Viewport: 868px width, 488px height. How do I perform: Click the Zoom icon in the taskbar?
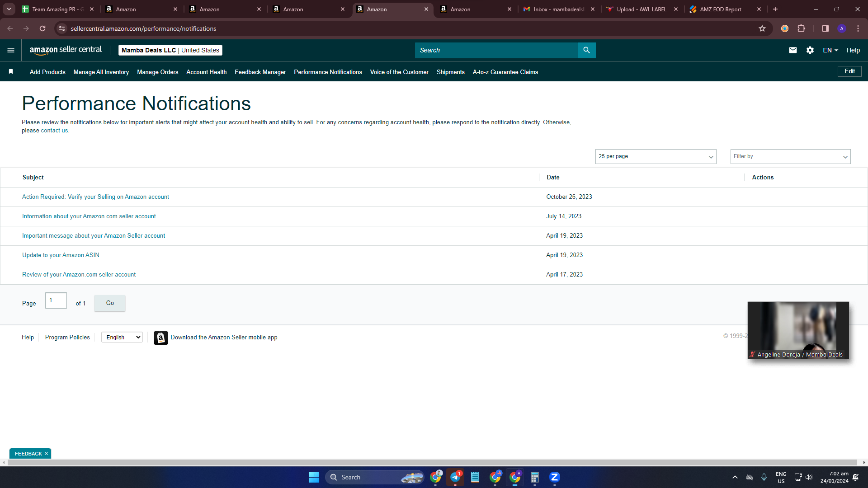point(555,477)
